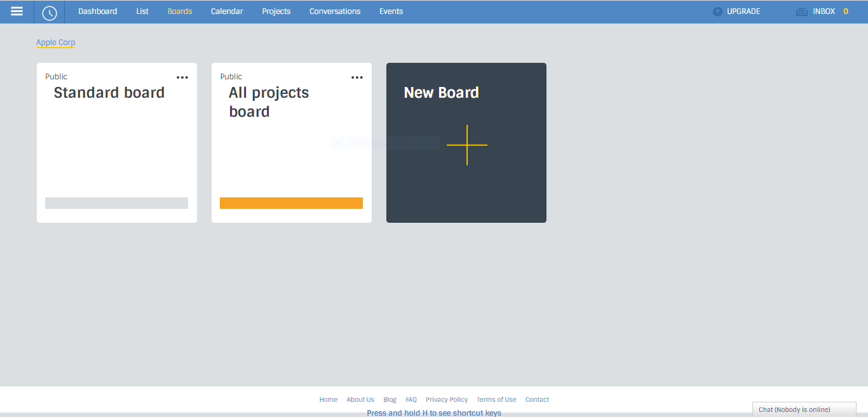Image resolution: width=868 pixels, height=417 pixels.
Task: Expand the Chat (Nobody is online) panel
Action: pyautogui.click(x=804, y=409)
